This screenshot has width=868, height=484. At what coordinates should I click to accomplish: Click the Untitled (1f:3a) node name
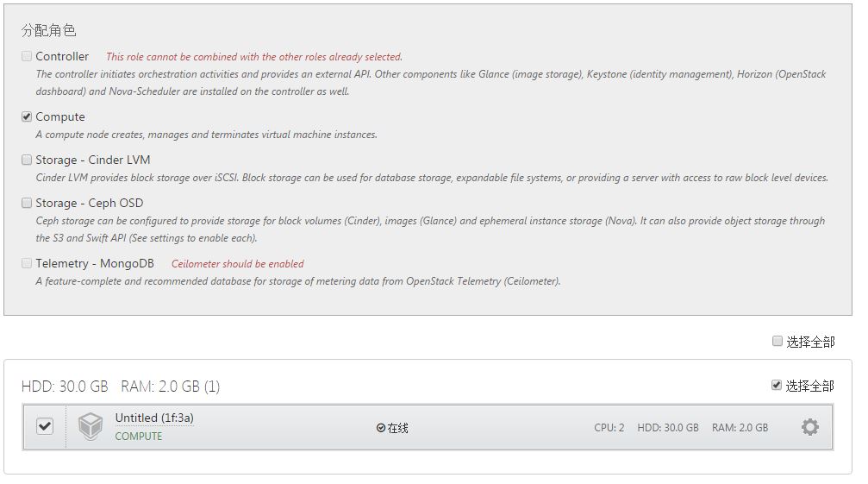tap(154, 418)
